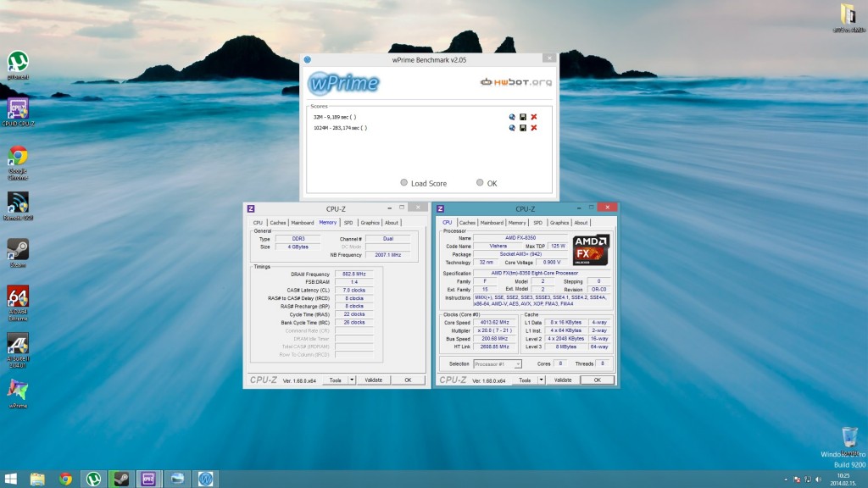Image resolution: width=868 pixels, height=488 pixels.
Task: Open Remote GO! desktop shortcut
Action: 18,207
